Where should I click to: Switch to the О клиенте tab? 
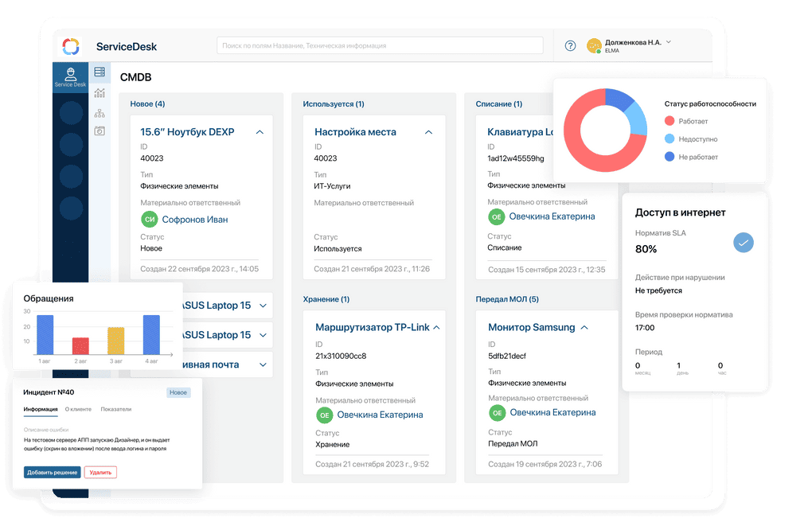click(78, 410)
